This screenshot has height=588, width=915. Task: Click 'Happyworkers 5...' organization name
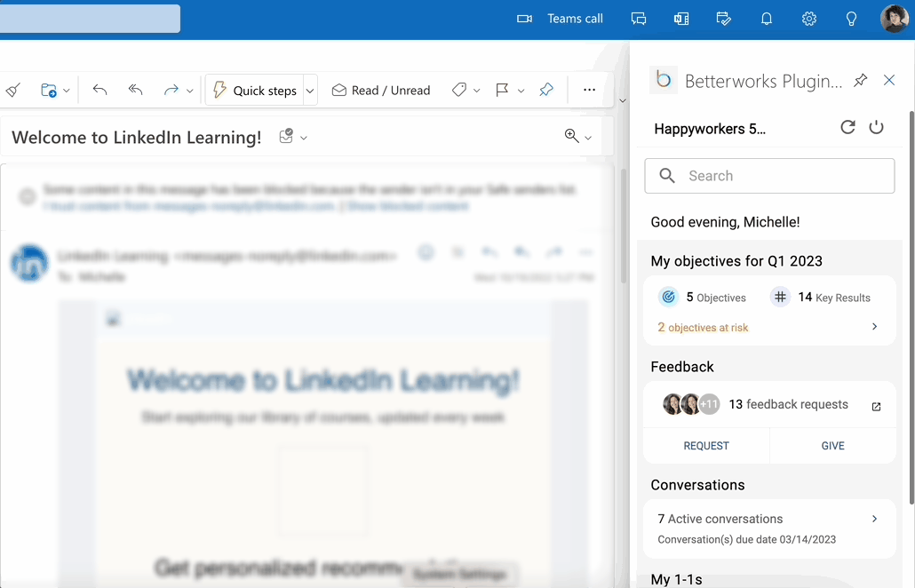pos(710,129)
